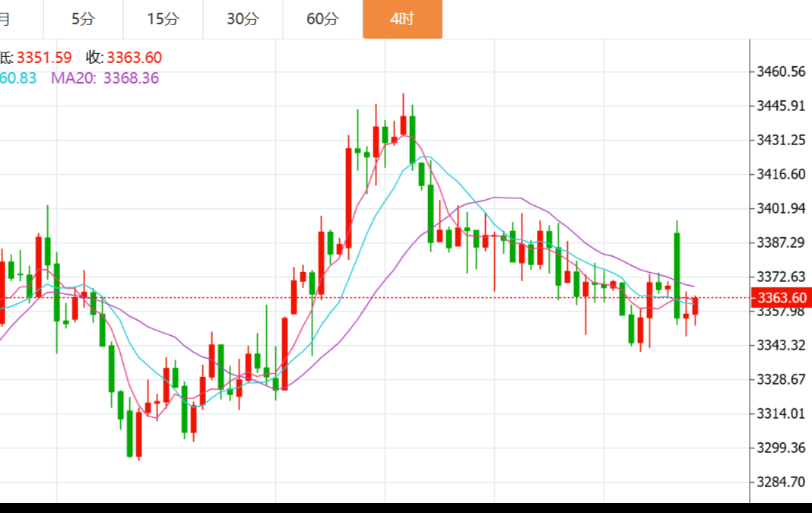Click the 3416.60 price axis label
The image size is (812, 513).
[781, 174]
